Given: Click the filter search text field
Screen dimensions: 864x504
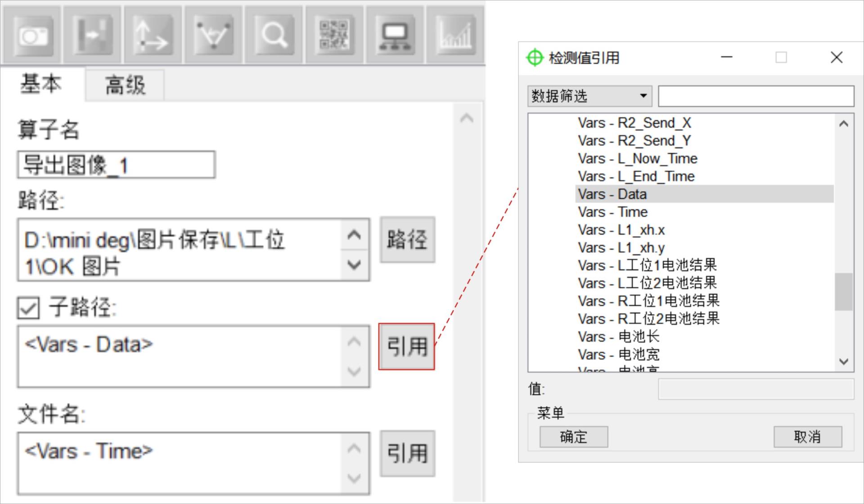Looking at the screenshot, I should click(756, 96).
